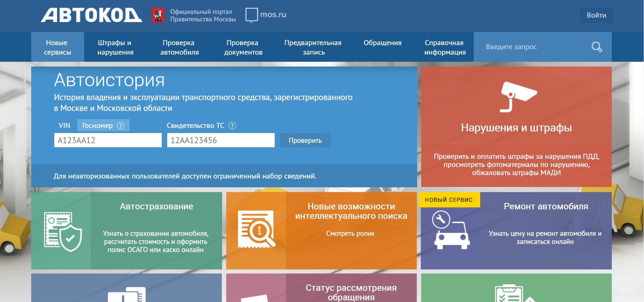Follow the Смотреть ролик link
This screenshot has width=644, height=302.
point(350,233)
